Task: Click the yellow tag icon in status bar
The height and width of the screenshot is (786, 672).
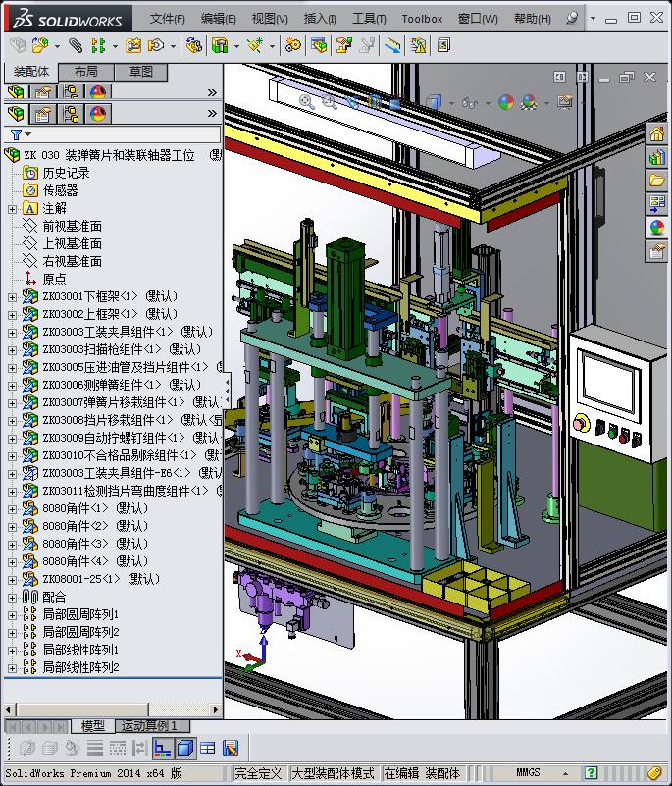Action: 654,772
